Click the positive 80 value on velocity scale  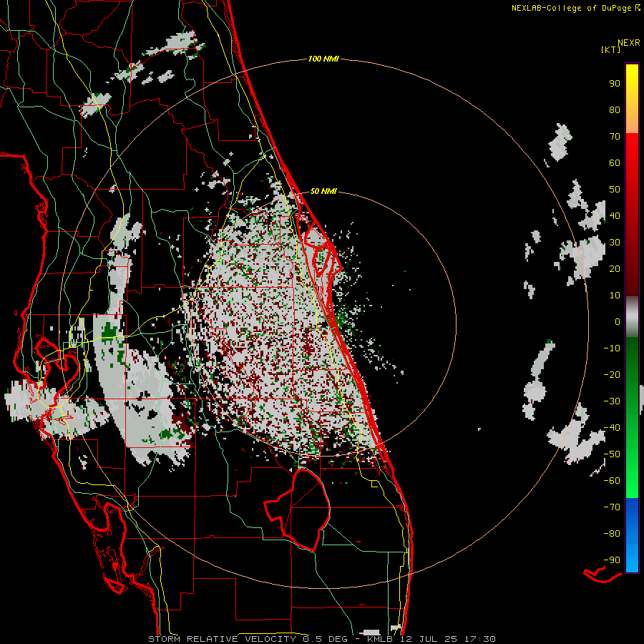pyautogui.click(x=615, y=109)
